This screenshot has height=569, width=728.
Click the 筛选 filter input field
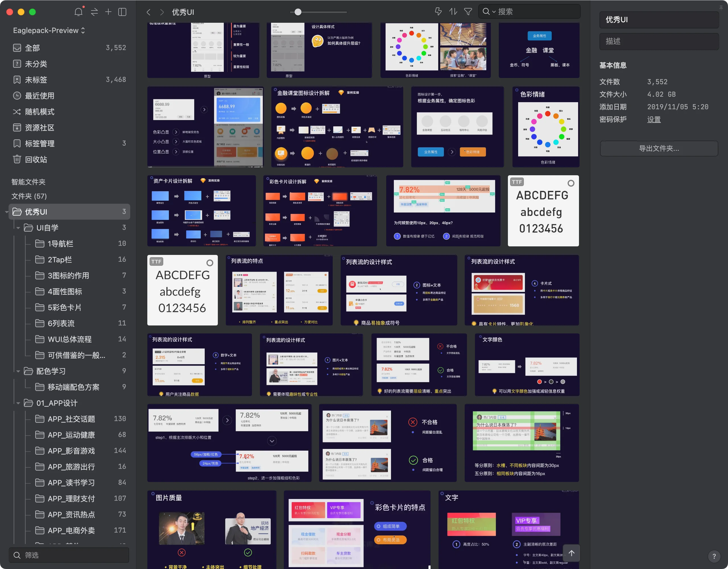pos(69,555)
